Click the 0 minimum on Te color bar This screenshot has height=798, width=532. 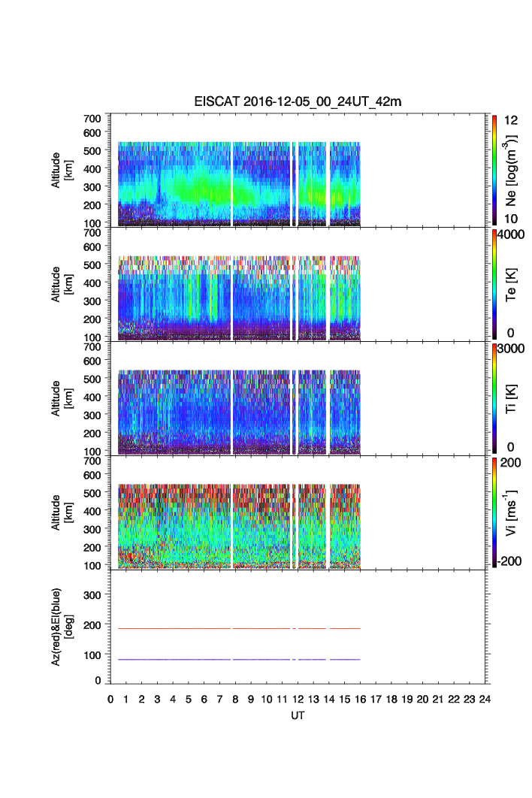511,333
